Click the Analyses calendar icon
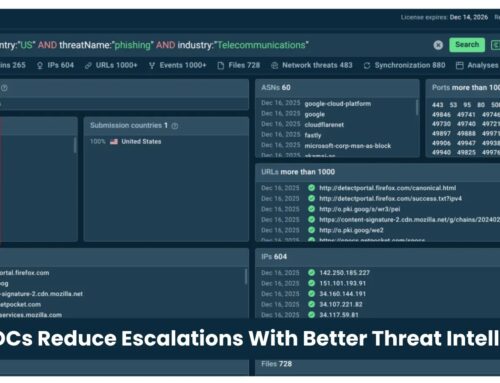The image size is (500, 383). point(460,66)
